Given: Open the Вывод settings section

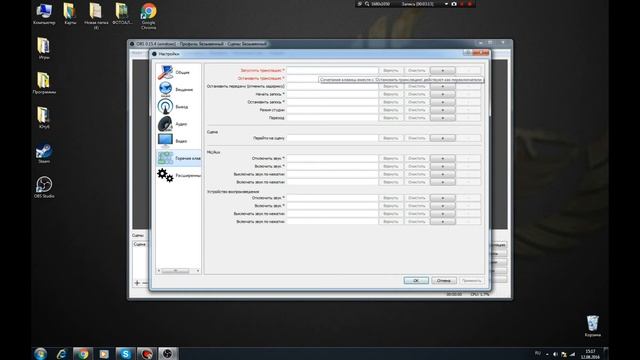Looking at the screenshot, I should pos(178,107).
